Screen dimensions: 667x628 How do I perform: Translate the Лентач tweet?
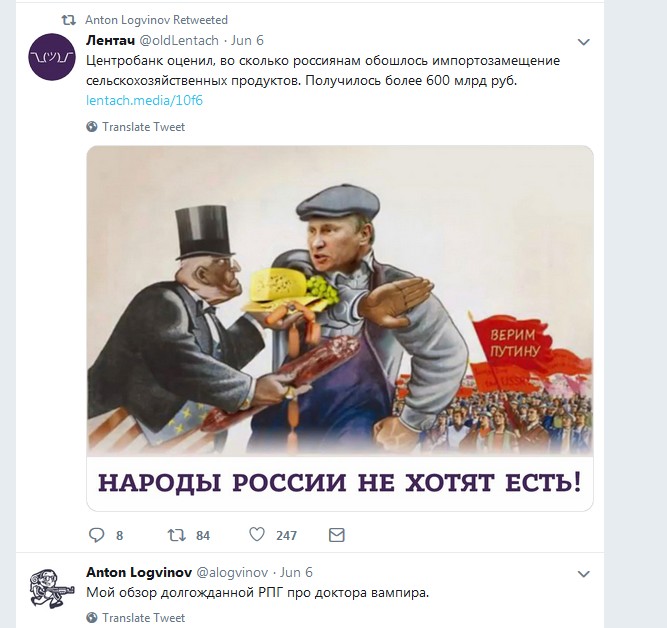(143, 127)
